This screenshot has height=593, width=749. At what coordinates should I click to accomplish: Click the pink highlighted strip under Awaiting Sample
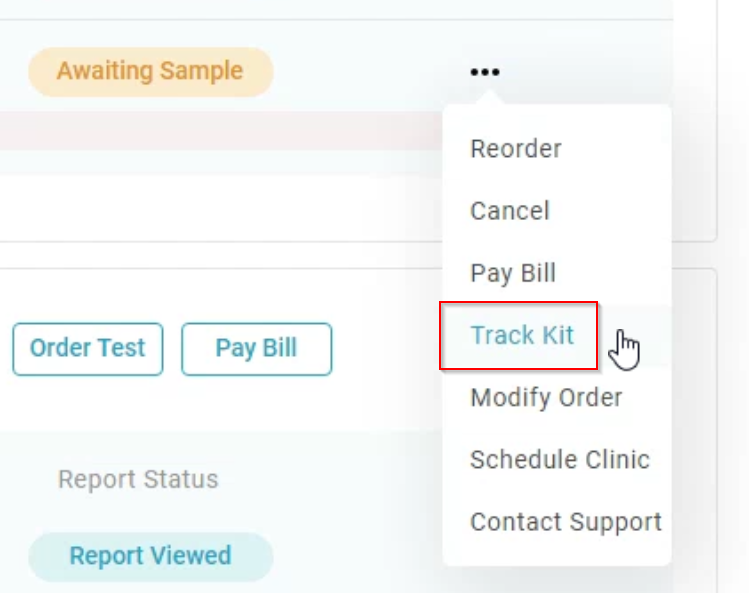(221, 131)
